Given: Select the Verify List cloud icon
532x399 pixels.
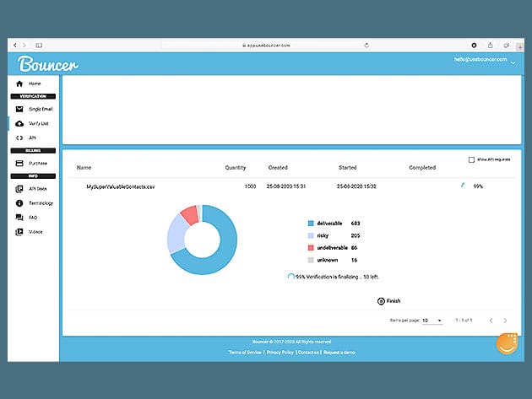Looking at the screenshot, I should 19,124.
